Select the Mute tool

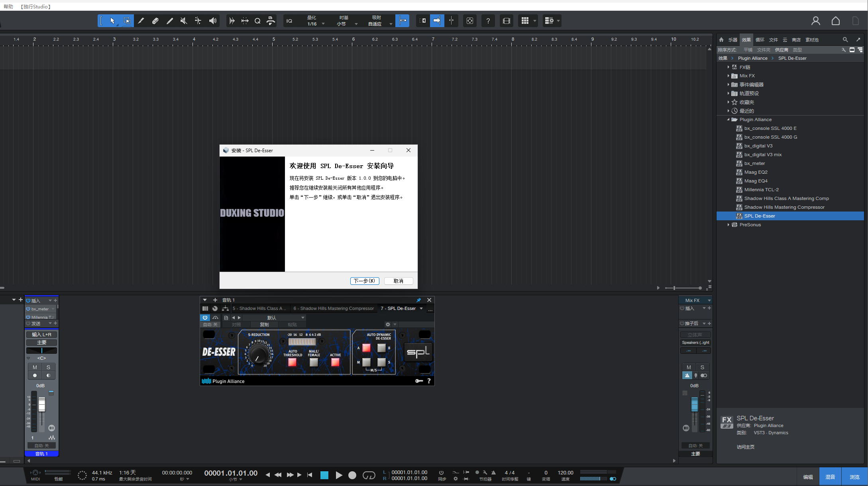184,21
